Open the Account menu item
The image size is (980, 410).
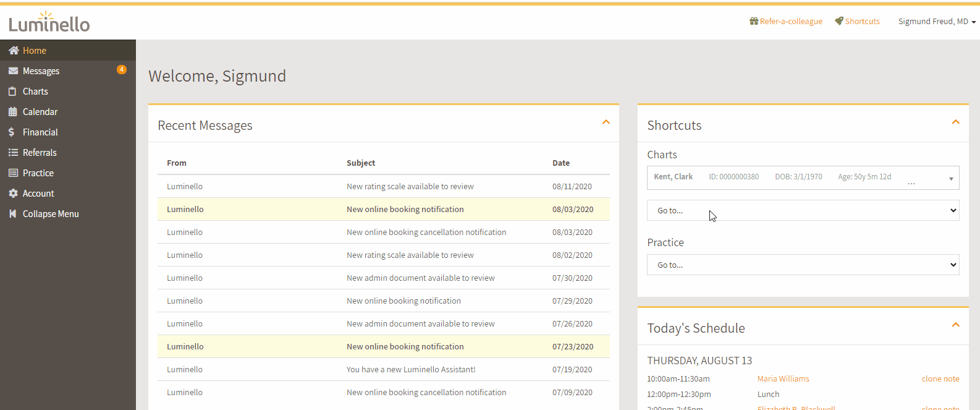pyautogui.click(x=68, y=194)
